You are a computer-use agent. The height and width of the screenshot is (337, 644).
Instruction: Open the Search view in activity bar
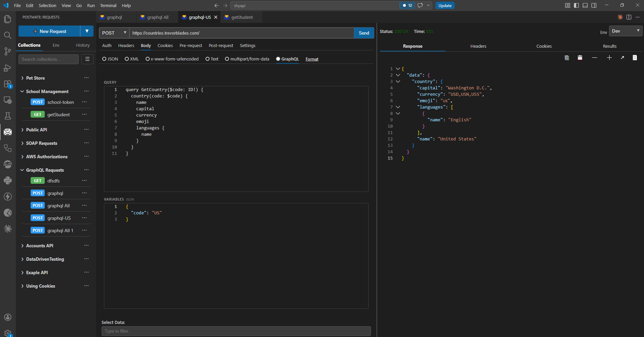click(7, 35)
